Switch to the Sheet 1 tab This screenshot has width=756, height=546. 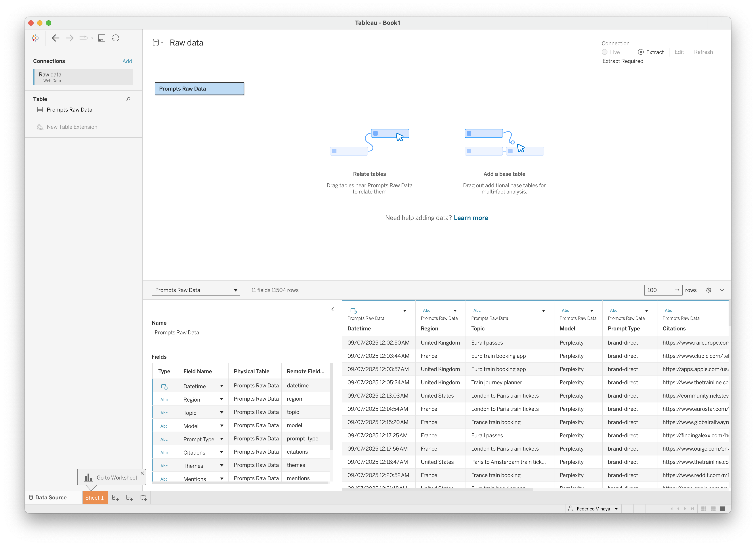coord(95,498)
